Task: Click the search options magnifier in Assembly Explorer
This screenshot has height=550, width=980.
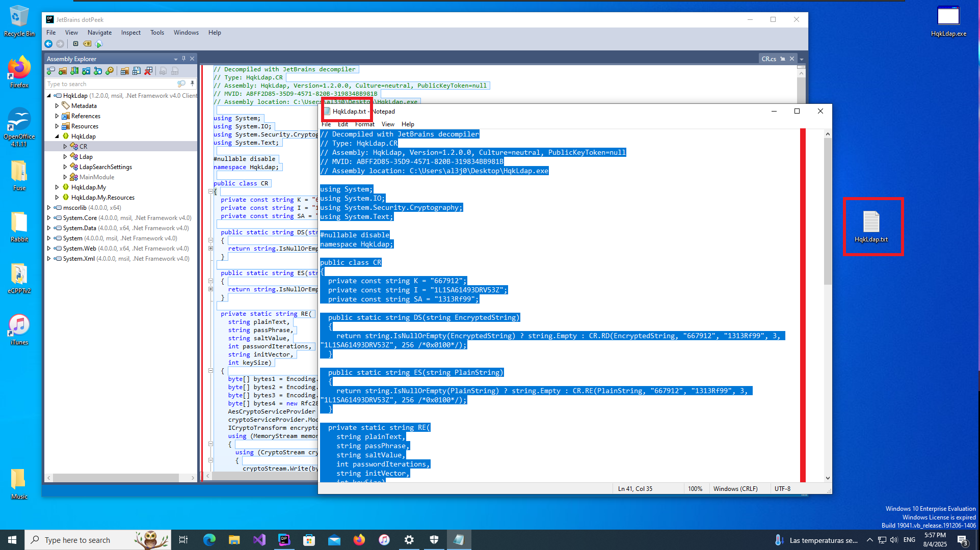Action: tap(181, 84)
